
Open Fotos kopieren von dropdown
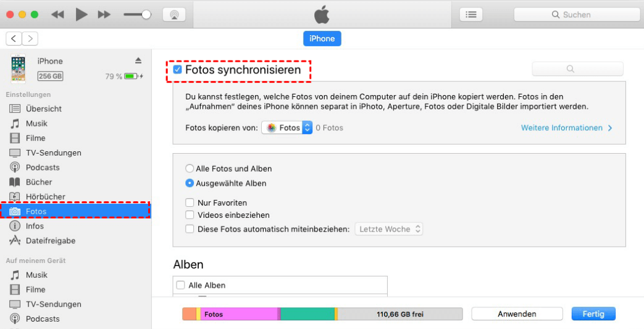pyautogui.click(x=288, y=128)
